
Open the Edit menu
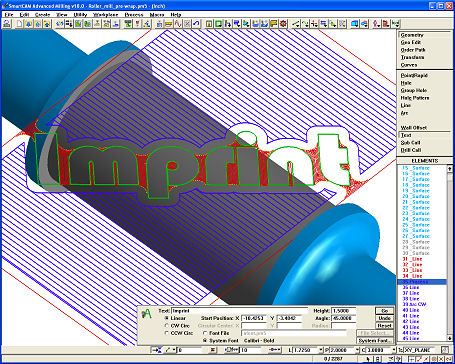(24, 15)
